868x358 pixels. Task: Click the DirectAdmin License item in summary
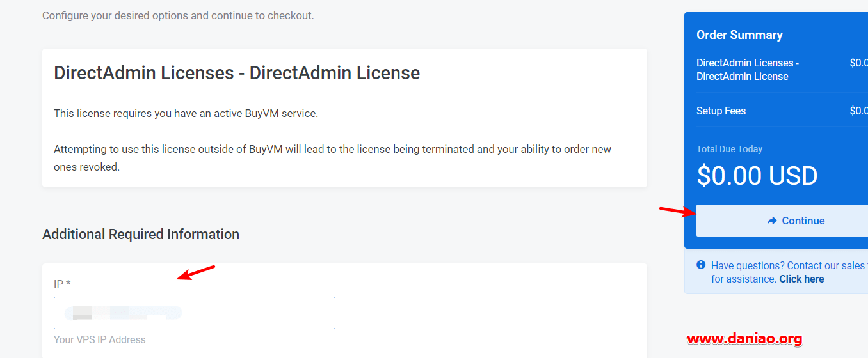748,70
